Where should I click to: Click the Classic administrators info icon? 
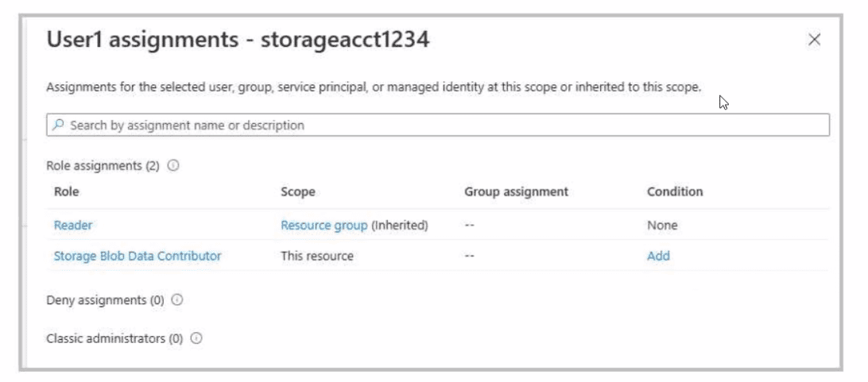coord(196,338)
